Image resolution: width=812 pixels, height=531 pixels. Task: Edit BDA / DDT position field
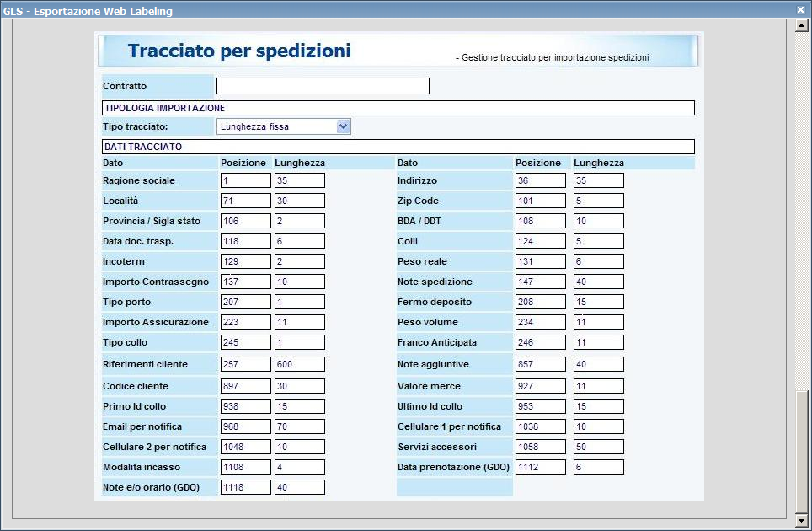coord(541,221)
